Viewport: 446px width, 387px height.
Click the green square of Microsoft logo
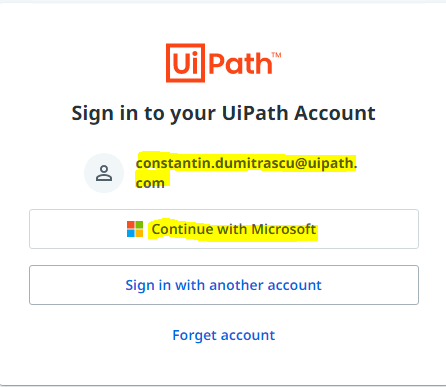pos(139,225)
